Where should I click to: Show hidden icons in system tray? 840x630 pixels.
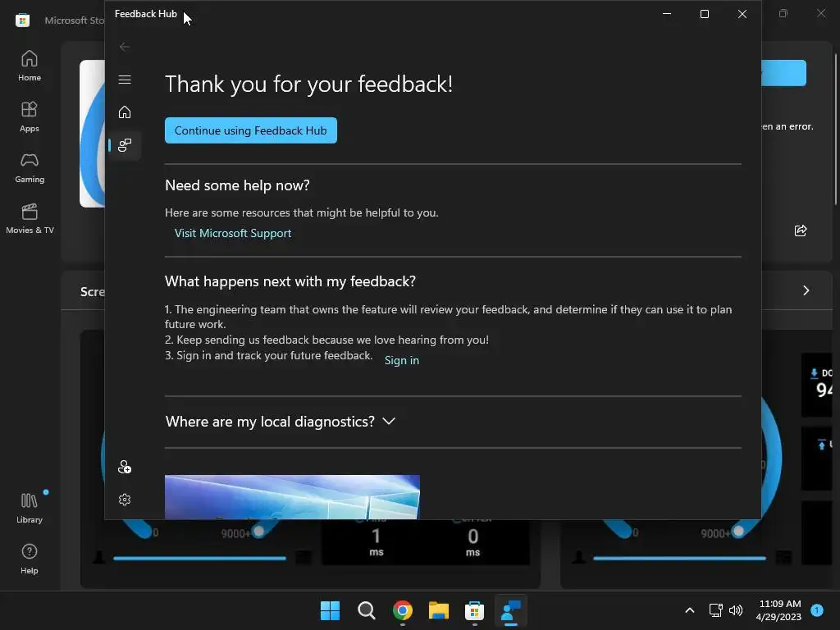(x=689, y=610)
